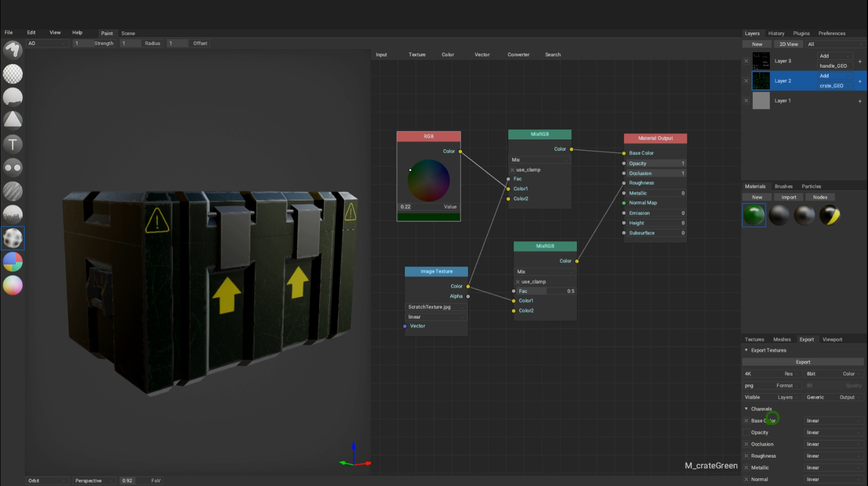
Task: Pick the Clone tool with two dots
Action: click(x=13, y=168)
